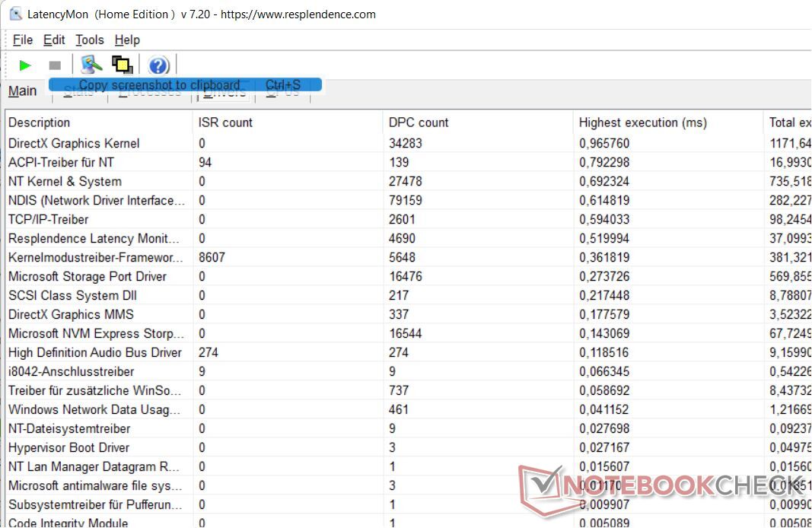The image size is (812, 528).
Task: Sort by the DPC count column header
Action: pos(477,122)
